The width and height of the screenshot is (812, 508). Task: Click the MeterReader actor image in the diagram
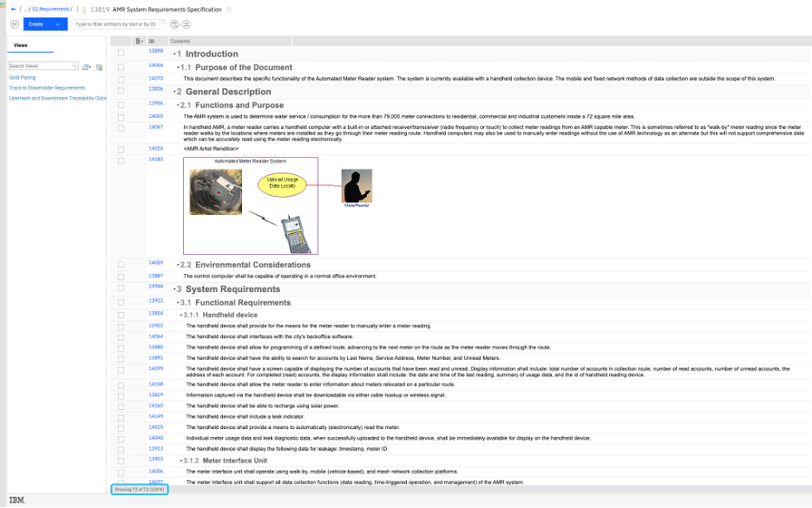click(x=357, y=186)
